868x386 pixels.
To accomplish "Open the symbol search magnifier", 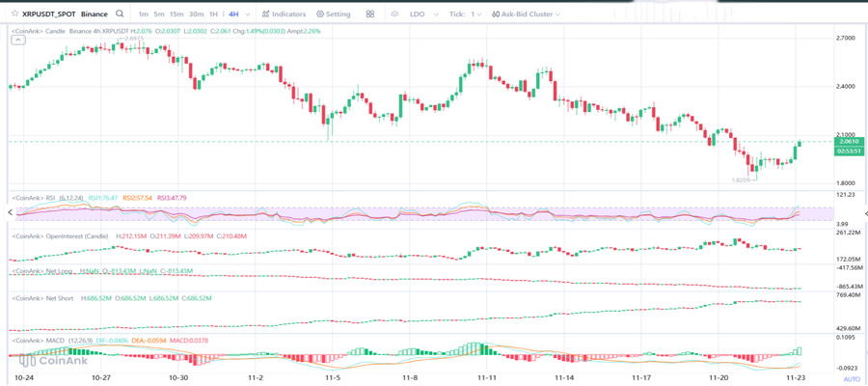I will click(120, 14).
